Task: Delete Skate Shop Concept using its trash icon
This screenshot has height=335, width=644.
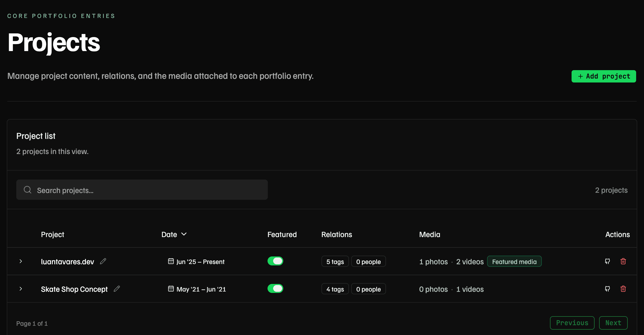Action: coord(623,289)
